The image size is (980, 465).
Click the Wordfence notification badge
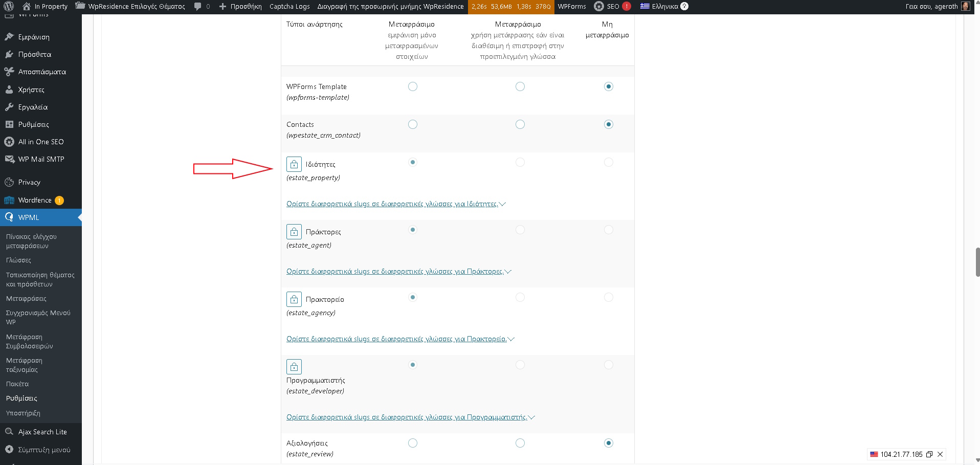tap(59, 201)
